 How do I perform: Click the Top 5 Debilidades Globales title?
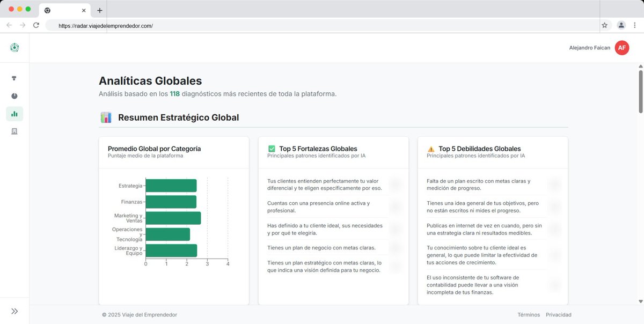(480, 149)
